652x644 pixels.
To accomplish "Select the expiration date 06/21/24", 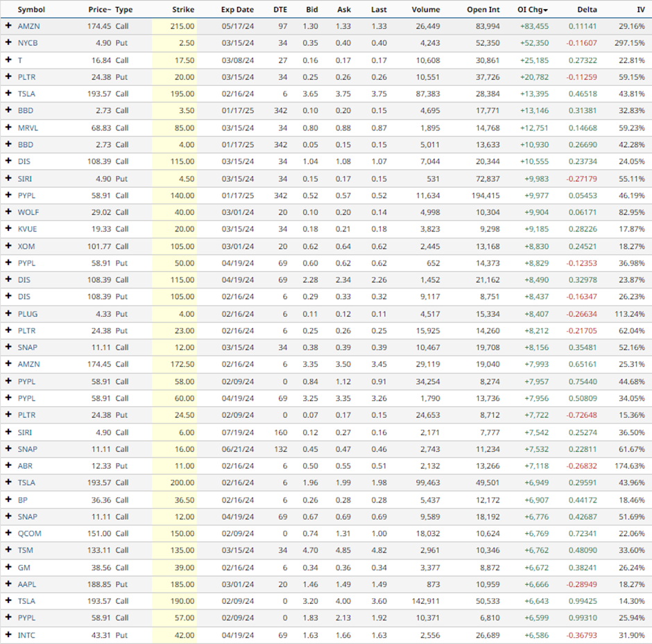I will tap(237, 449).
